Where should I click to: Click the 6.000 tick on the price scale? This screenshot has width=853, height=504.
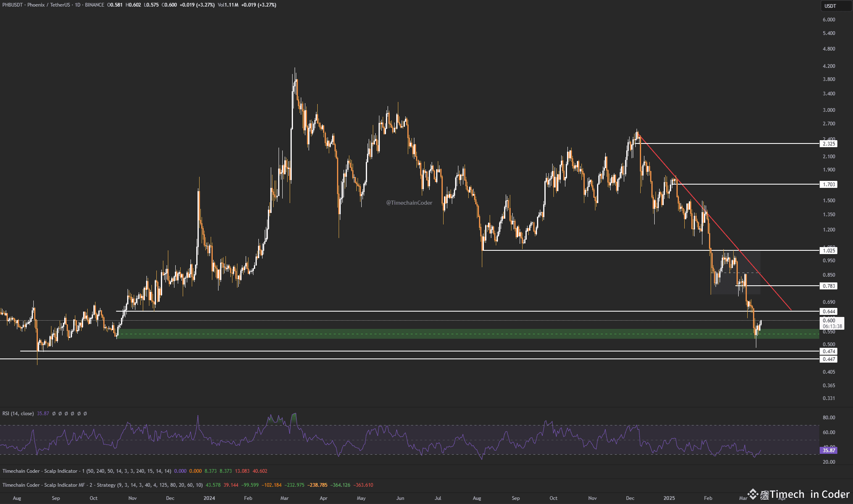(x=829, y=20)
